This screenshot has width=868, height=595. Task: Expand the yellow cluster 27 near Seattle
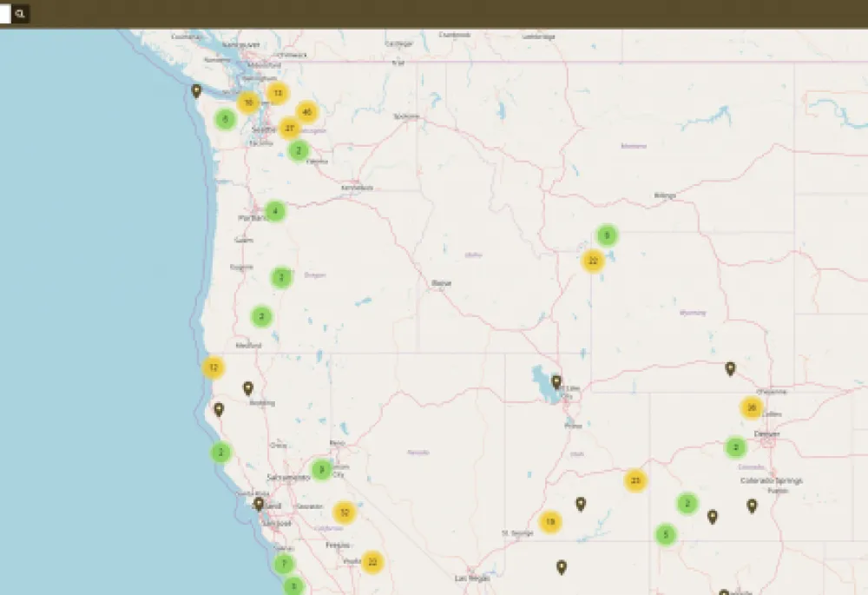coord(289,129)
